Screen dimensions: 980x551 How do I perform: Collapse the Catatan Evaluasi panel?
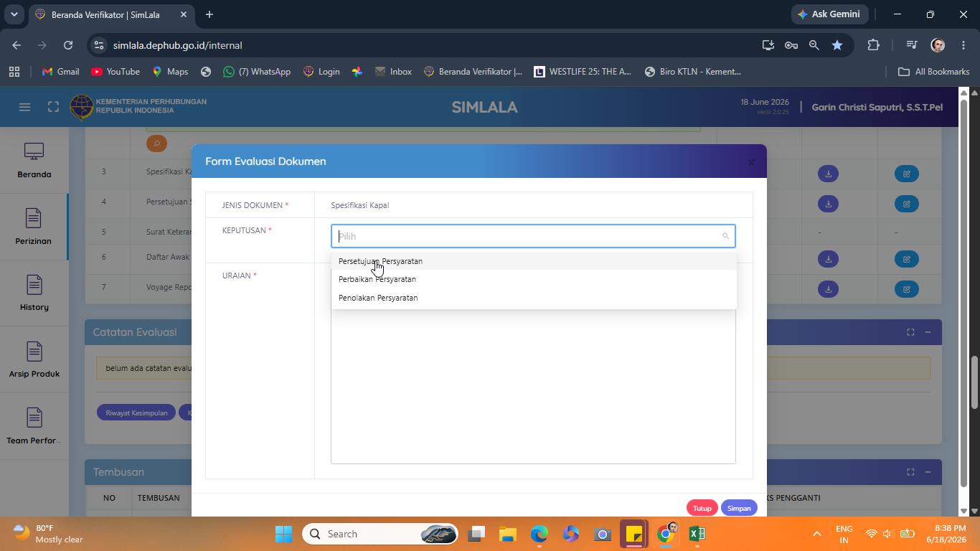[928, 332]
